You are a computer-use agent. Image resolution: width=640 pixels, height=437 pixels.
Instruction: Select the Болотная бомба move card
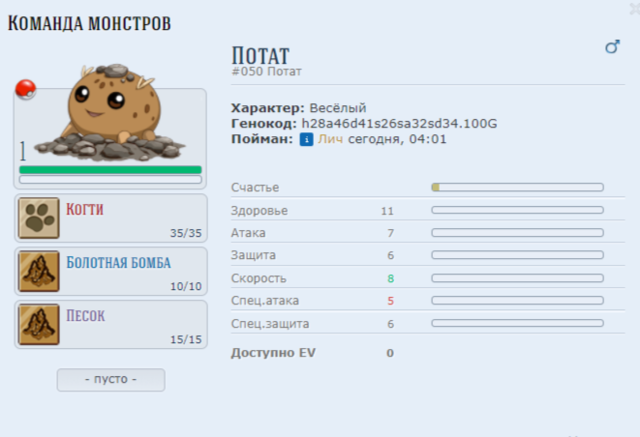tap(111, 271)
